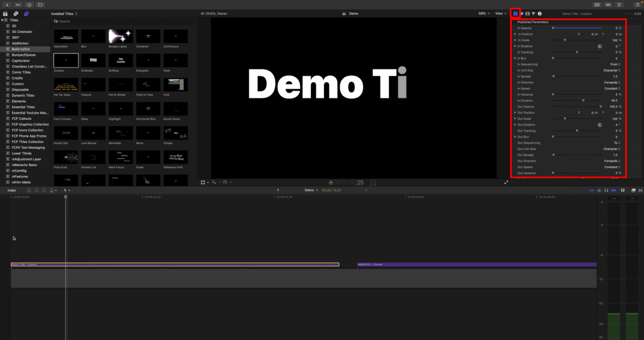Open the Out Sequencing To dropdown

(617, 143)
